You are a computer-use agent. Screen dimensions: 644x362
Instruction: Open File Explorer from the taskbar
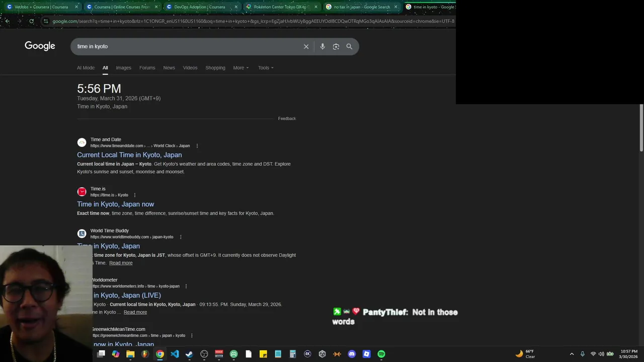pyautogui.click(x=130, y=354)
